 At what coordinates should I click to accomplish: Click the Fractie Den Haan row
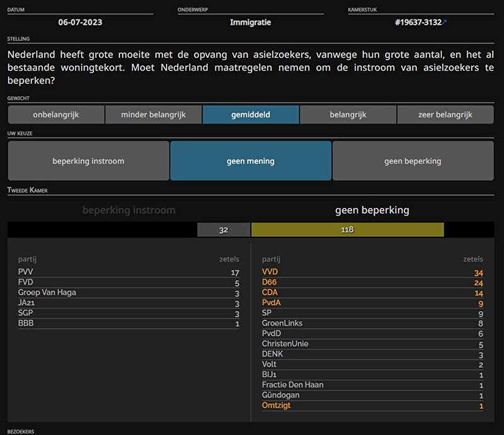372,385
